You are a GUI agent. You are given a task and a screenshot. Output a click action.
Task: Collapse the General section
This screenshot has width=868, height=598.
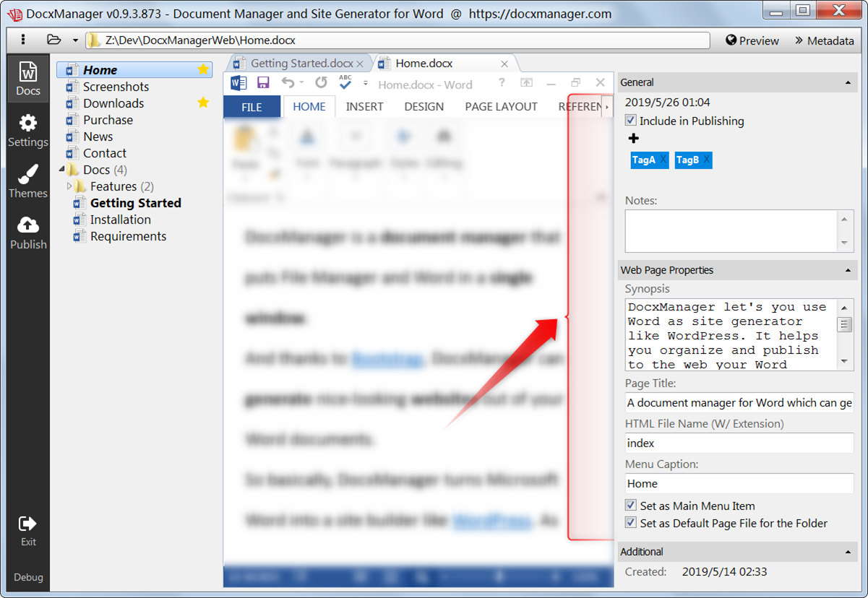click(x=848, y=82)
